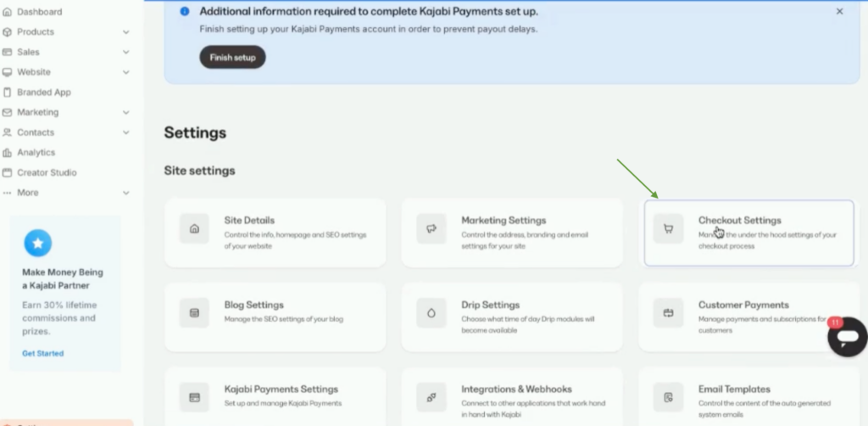The image size is (868, 426).
Task: Click the Finish setup button
Action: point(232,57)
